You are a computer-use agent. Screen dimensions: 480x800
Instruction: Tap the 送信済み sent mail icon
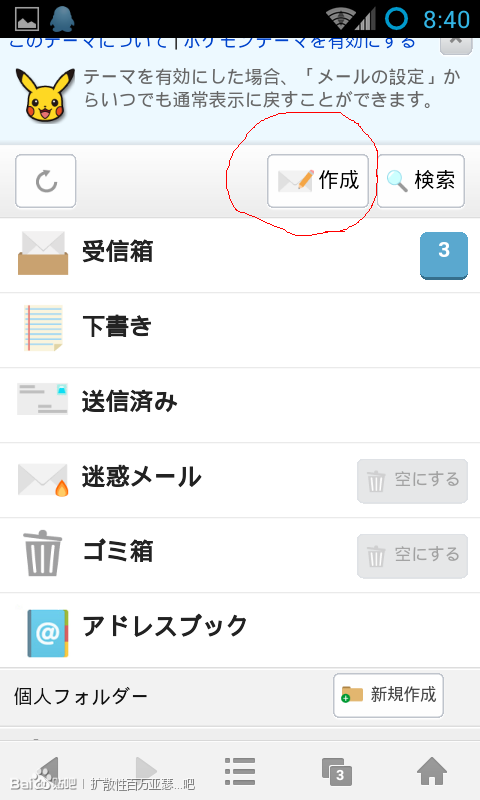pyautogui.click(x=42, y=399)
